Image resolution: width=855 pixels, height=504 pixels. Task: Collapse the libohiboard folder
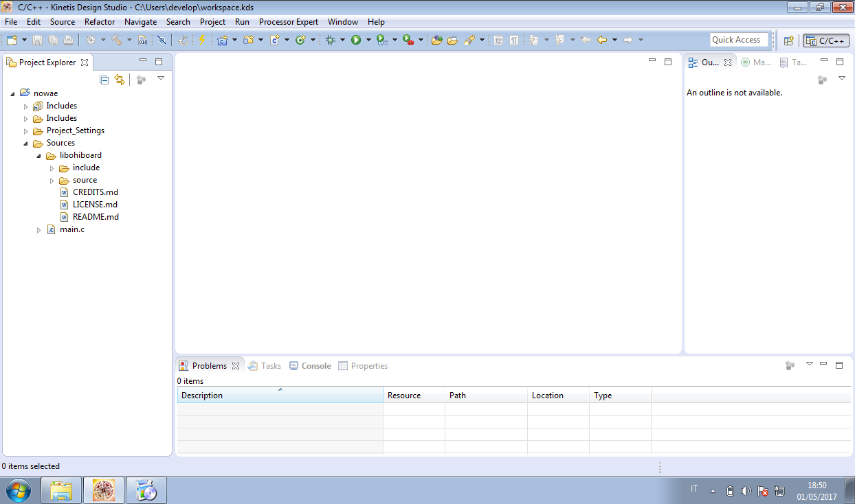(39, 156)
